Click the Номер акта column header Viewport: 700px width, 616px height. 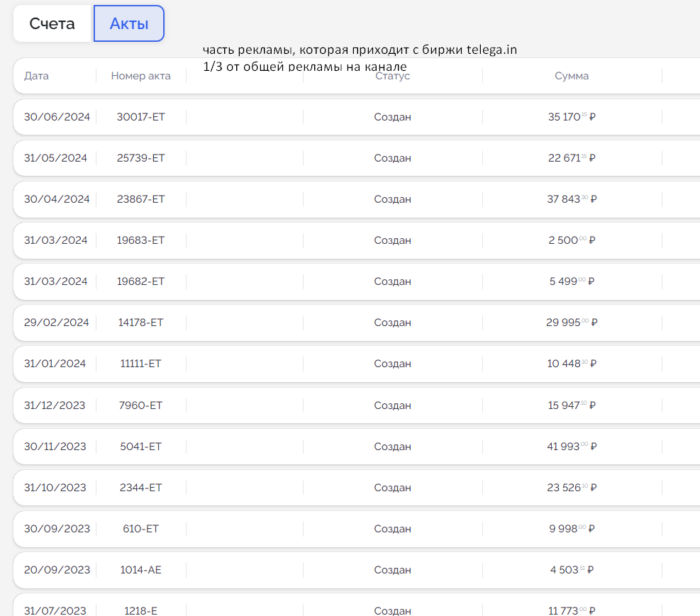point(140,76)
